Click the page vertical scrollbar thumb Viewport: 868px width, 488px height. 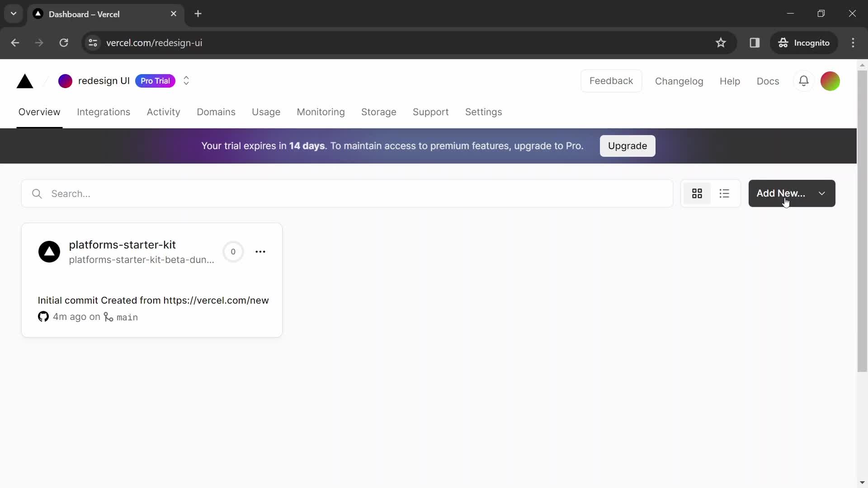pos(862,221)
